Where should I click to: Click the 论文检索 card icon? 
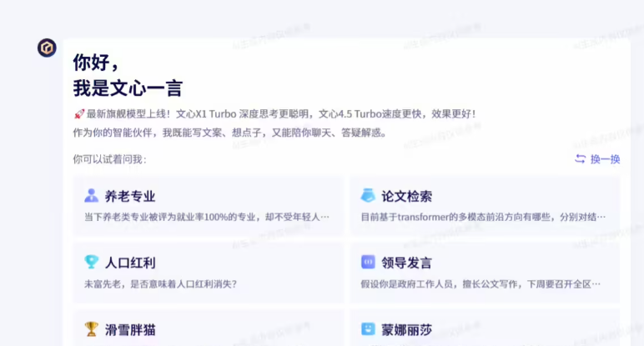click(367, 196)
